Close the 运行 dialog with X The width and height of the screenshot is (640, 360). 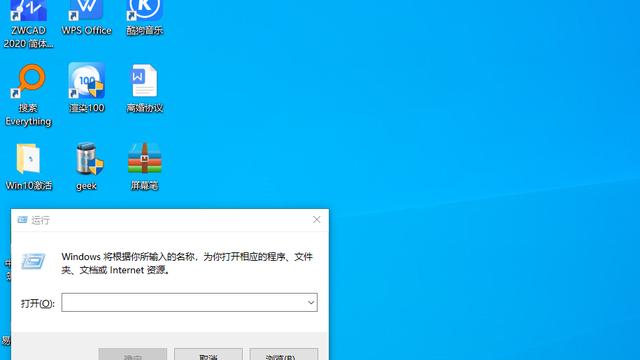point(316,220)
